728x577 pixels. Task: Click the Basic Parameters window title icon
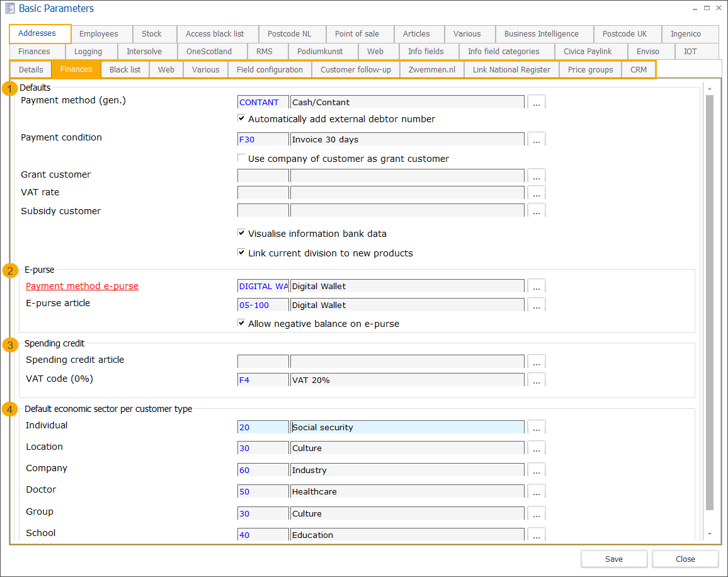10,9
